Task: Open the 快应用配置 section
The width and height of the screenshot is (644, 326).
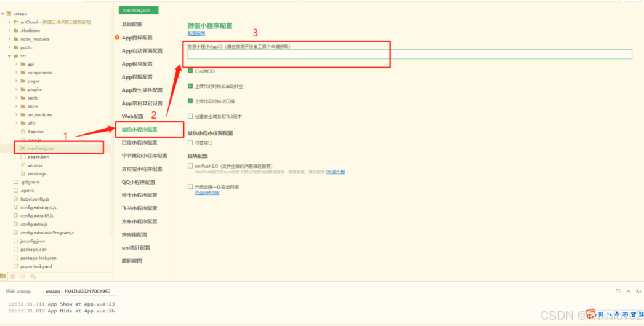Action: [134, 234]
